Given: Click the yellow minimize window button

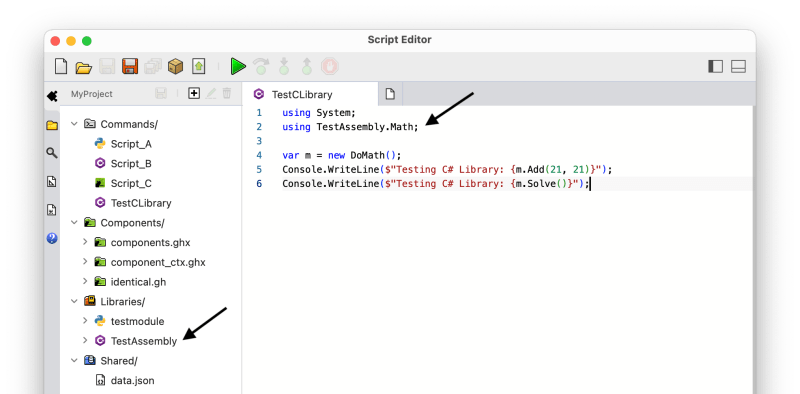Looking at the screenshot, I should click(71, 41).
